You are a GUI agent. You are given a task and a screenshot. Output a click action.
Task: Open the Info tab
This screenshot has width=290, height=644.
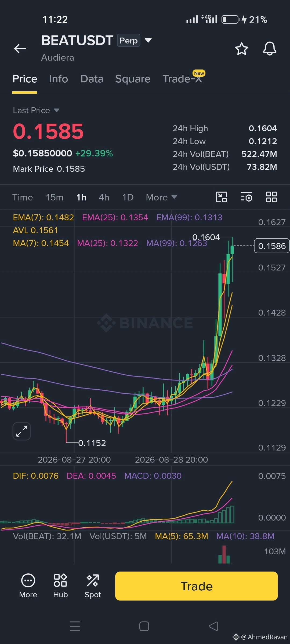coord(58,79)
